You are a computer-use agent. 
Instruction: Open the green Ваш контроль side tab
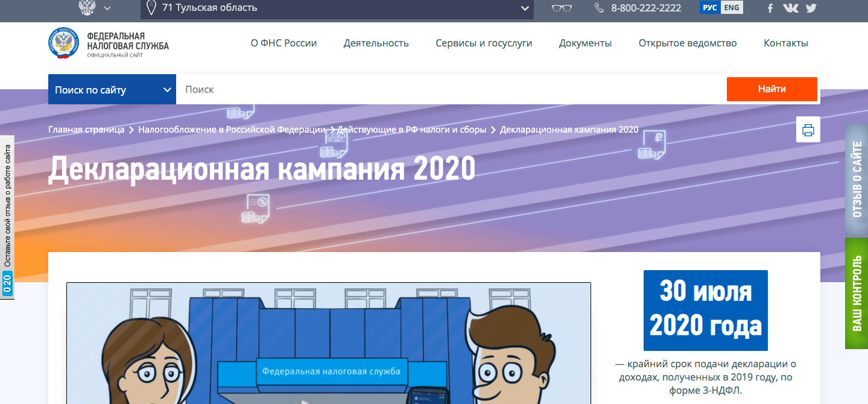856,293
